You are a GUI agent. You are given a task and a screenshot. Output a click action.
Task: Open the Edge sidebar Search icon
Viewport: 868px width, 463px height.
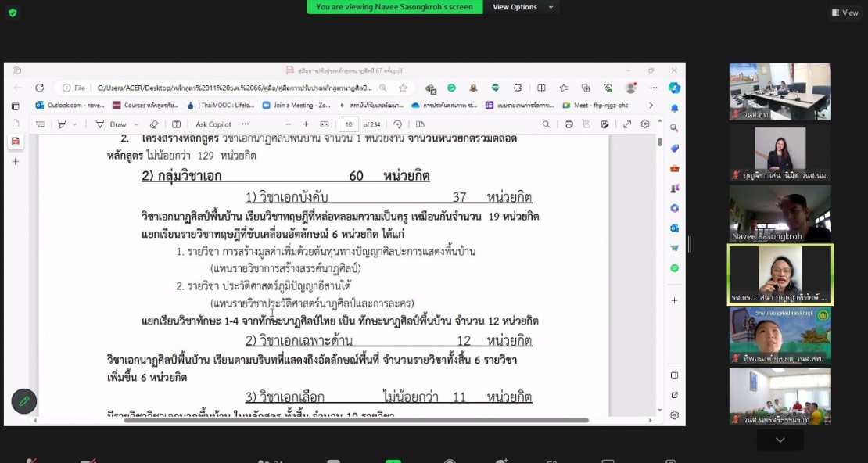click(674, 128)
